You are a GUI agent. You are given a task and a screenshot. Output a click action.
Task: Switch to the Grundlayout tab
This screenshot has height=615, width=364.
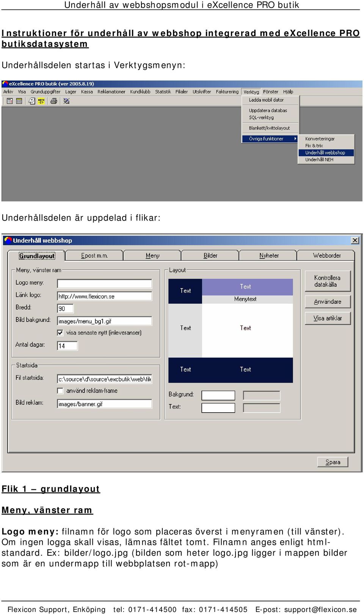37,256
